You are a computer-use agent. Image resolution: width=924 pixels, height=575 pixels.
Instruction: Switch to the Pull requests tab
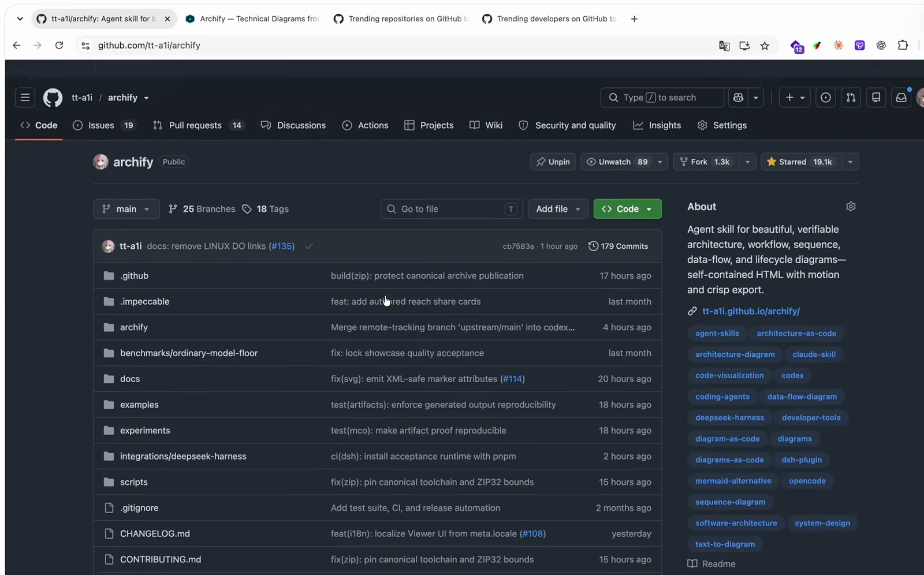point(198,125)
